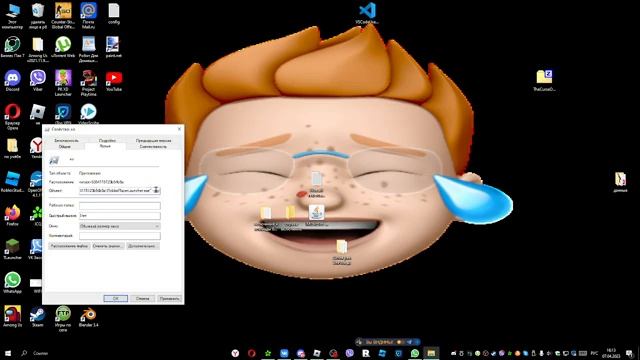Image resolution: width=640 pixels, height=360 pixels.
Task: Open the Roblox Studio desktop shortcut
Action: (12, 182)
